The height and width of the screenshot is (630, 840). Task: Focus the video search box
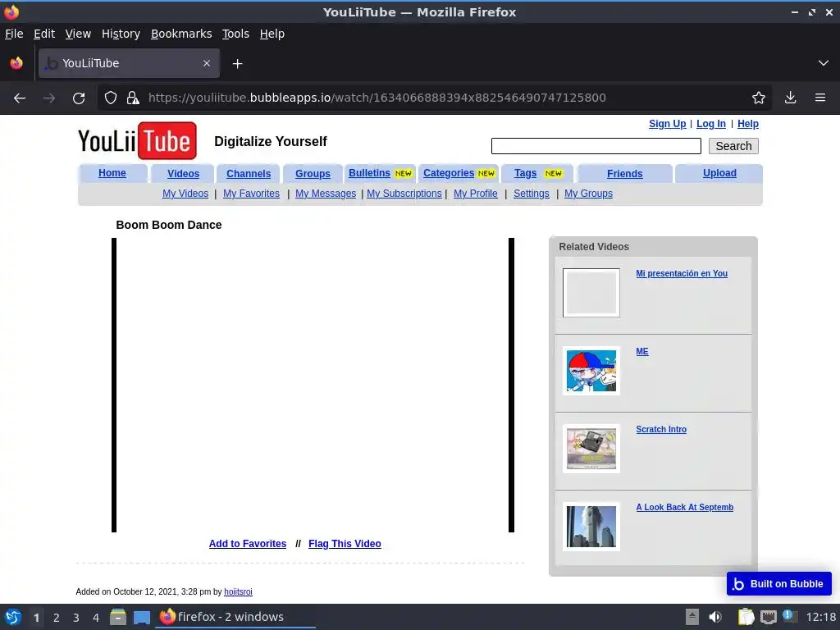pyautogui.click(x=596, y=146)
